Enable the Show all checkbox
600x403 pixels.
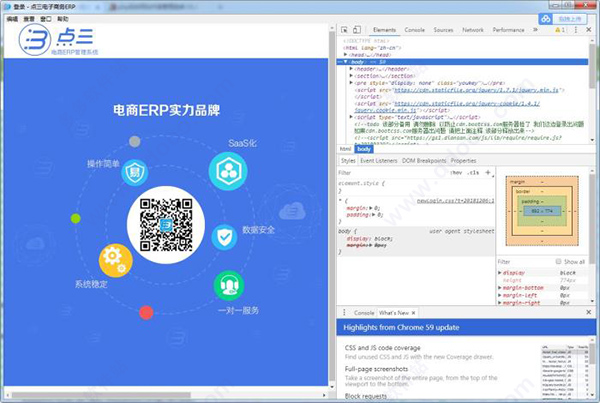coord(558,261)
